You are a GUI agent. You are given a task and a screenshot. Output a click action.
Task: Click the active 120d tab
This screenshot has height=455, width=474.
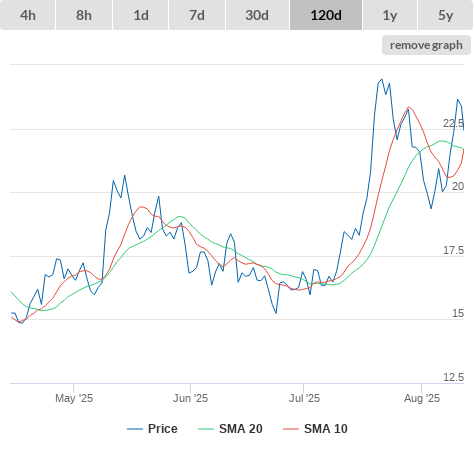point(326,15)
